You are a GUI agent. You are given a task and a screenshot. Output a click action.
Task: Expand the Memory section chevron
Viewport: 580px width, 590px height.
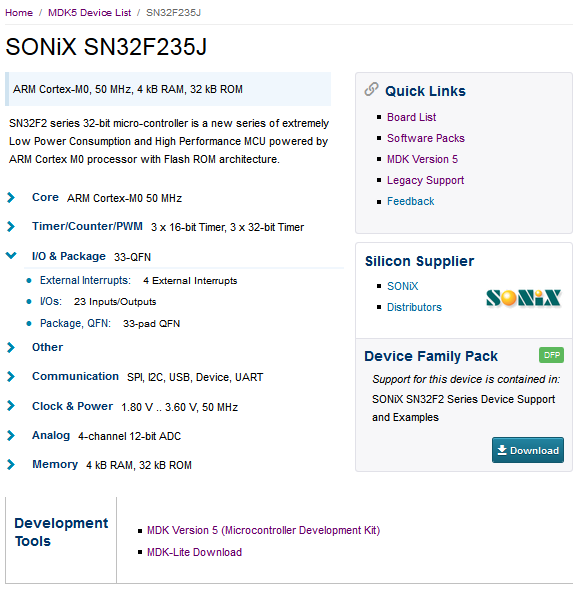click(x=11, y=465)
